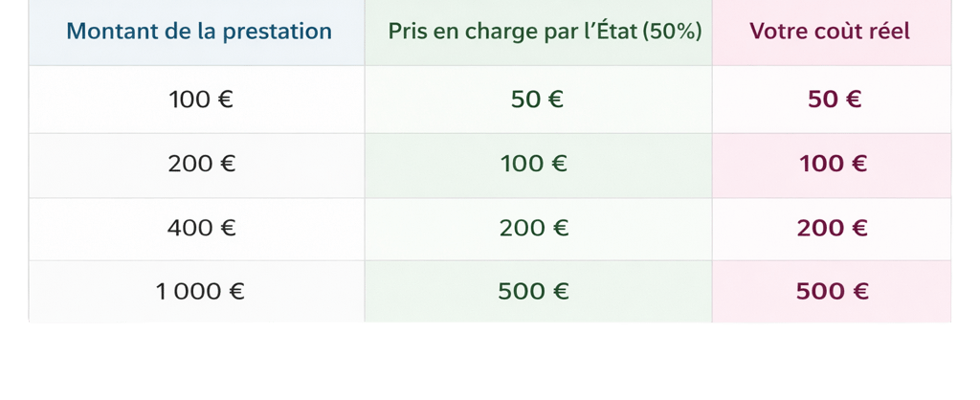Select the 100 € cell under Montant de la prestation
This screenshot has height=400, width=980.
[201, 100]
